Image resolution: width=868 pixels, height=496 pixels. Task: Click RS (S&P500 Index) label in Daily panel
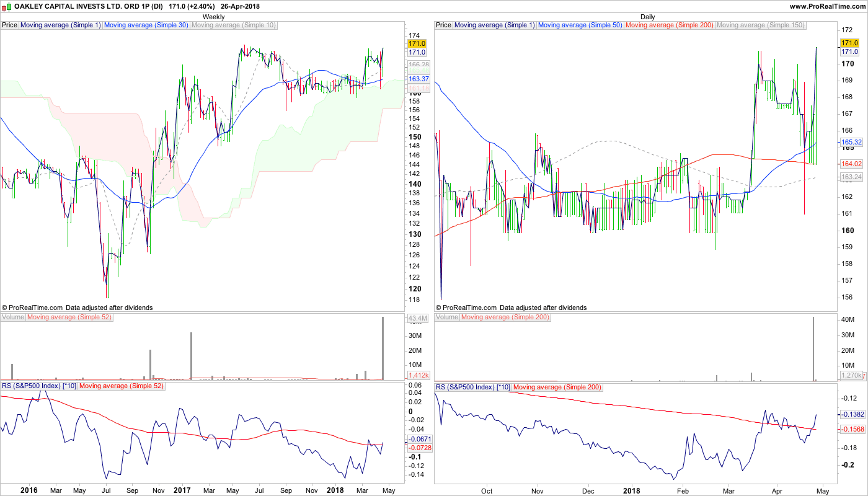pyautogui.click(x=473, y=386)
